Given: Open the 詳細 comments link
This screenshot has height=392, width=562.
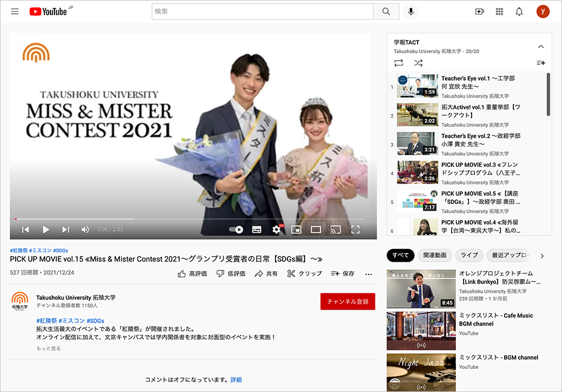Looking at the screenshot, I should coord(236,380).
